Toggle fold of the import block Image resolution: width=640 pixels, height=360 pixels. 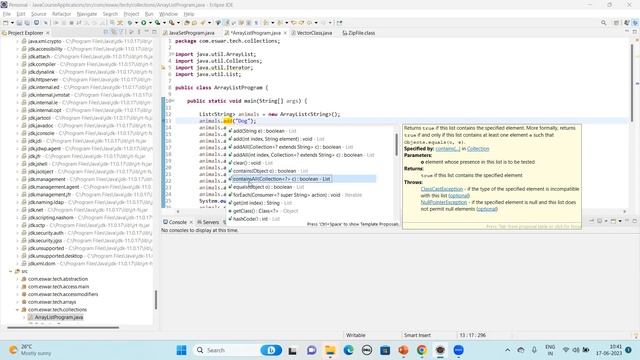(x=173, y=54)
